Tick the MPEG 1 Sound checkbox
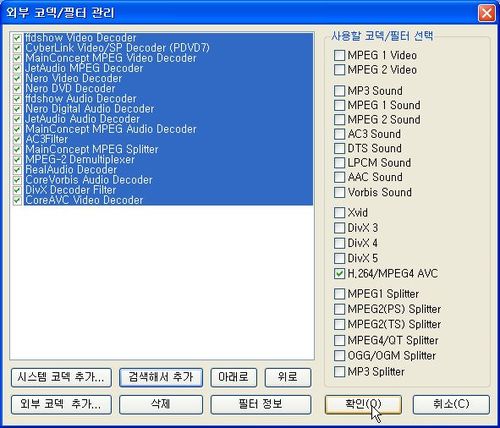The image size is (500, 428). 339,105
